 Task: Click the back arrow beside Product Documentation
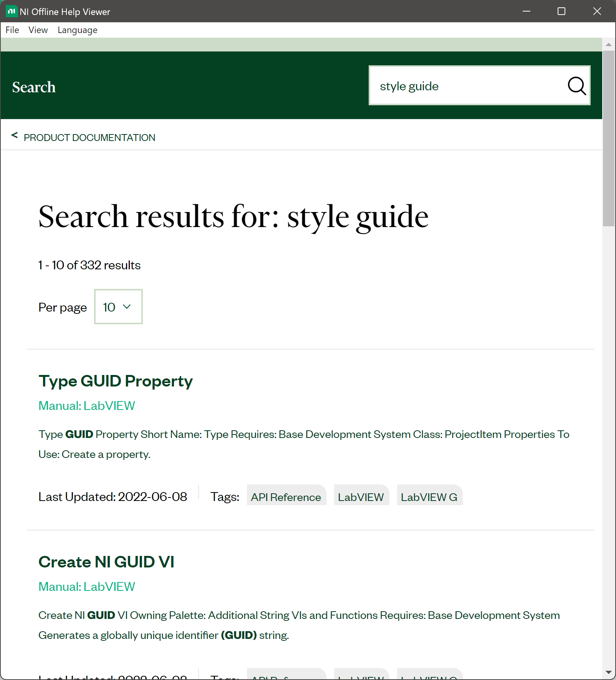(15, 135)
